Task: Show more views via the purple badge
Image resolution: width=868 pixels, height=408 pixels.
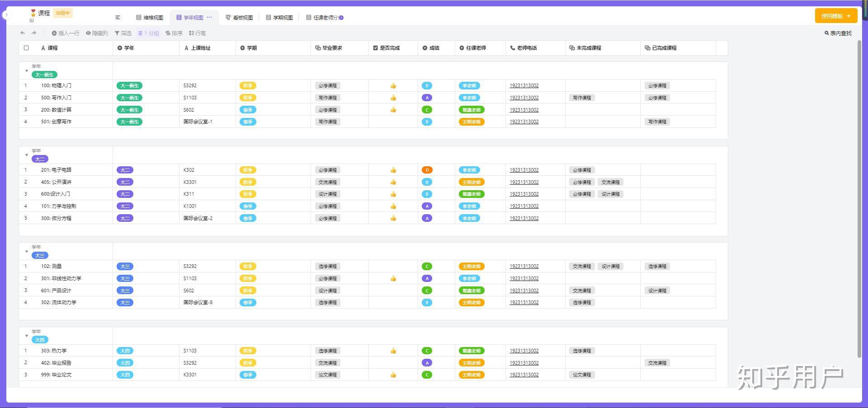Action: pyautogui.click(x=341, y=18)
